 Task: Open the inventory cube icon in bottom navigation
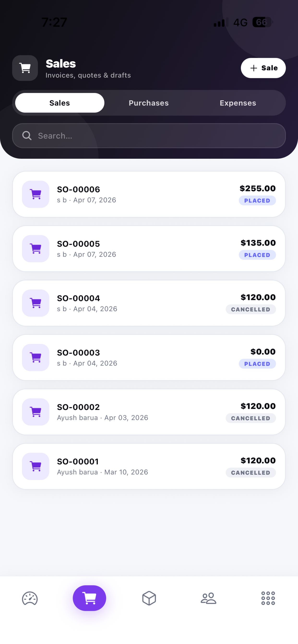coord(149,598)
